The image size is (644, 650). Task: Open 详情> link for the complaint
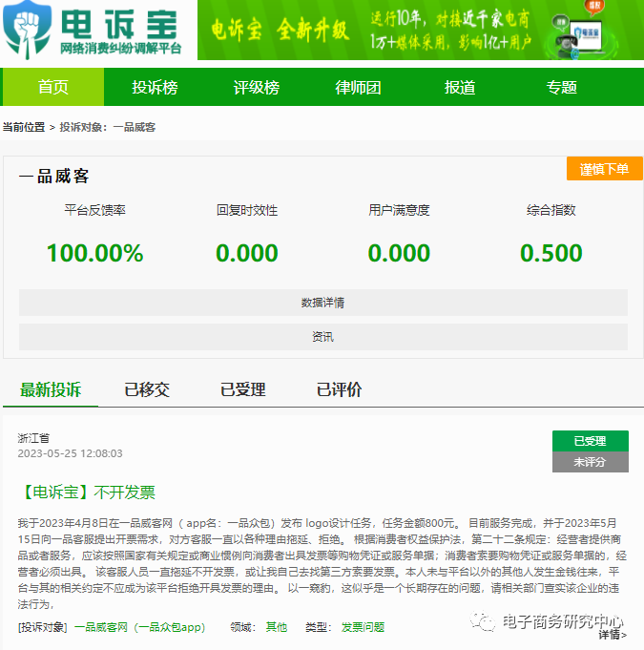pos(613,635)
